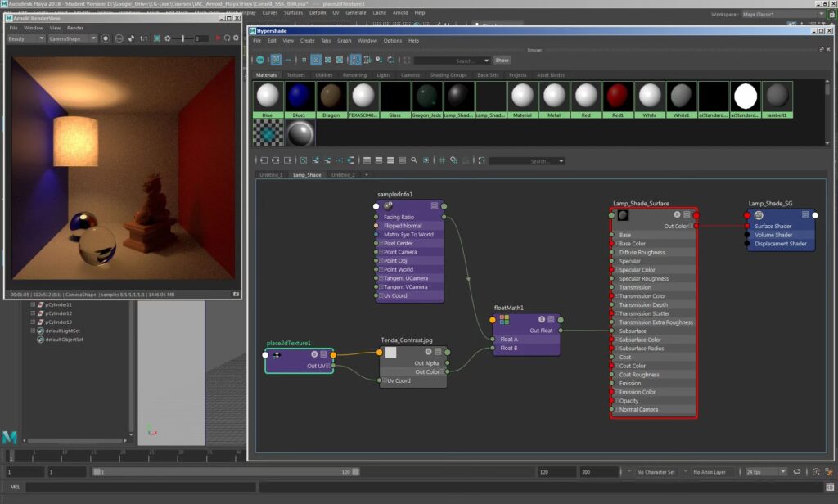The height and width of the screenshot is (504, 838).
Task: Click input connections icon in graph toolbar
Action: 264,160
